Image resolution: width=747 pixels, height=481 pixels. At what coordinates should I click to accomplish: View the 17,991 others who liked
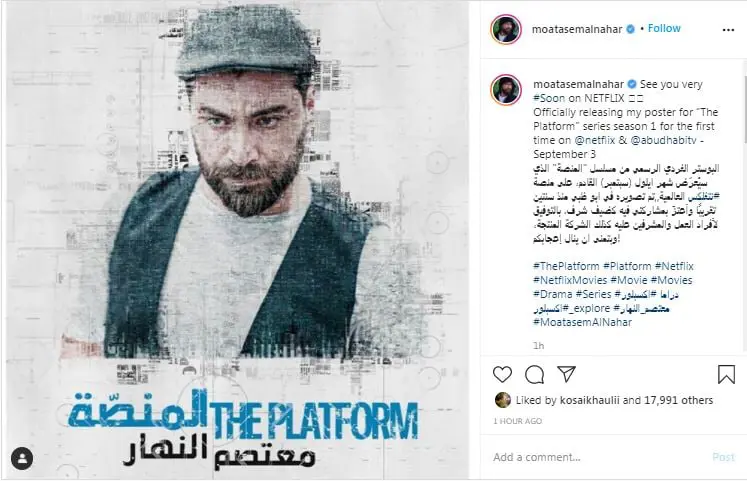coord(678,400)
